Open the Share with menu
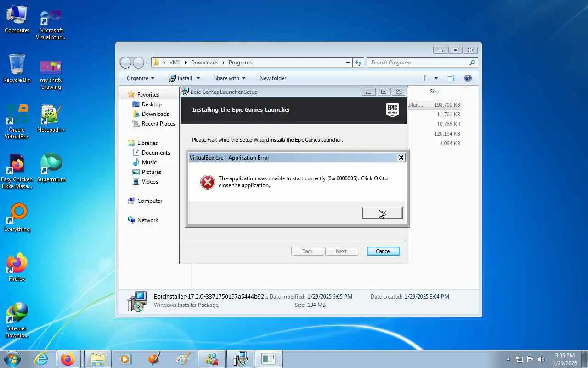588x368 pixels. pos(229,78)
